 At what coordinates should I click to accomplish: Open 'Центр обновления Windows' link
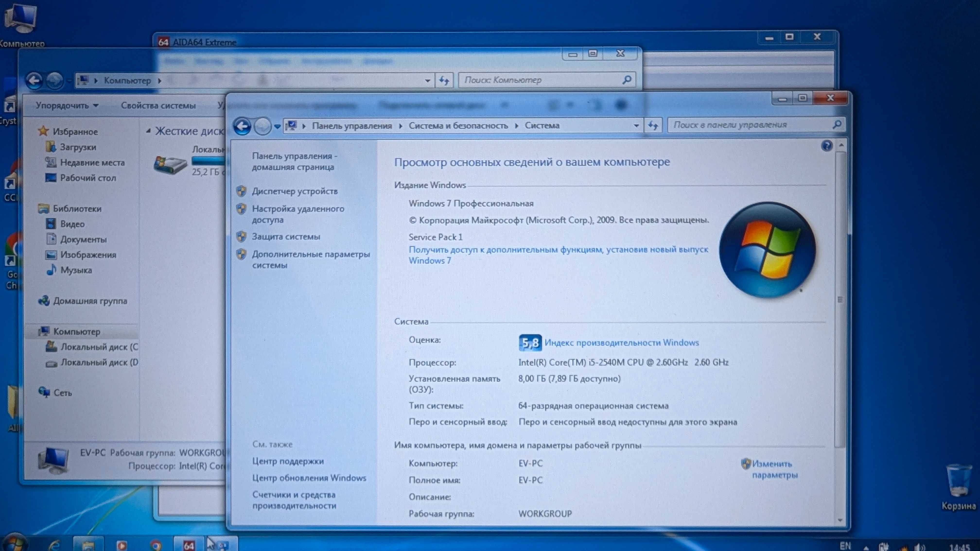click(x=309, y=478)
